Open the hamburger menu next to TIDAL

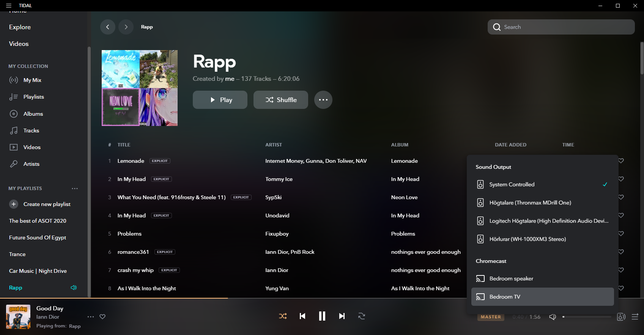coord(9,6)
